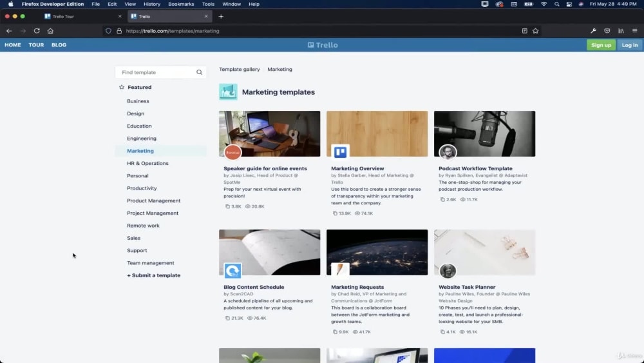The height and width of the screenshot is (363, 644).
Task: Close the Trello Tour tab
Action: pyautogui.click(x=120, y=17)
